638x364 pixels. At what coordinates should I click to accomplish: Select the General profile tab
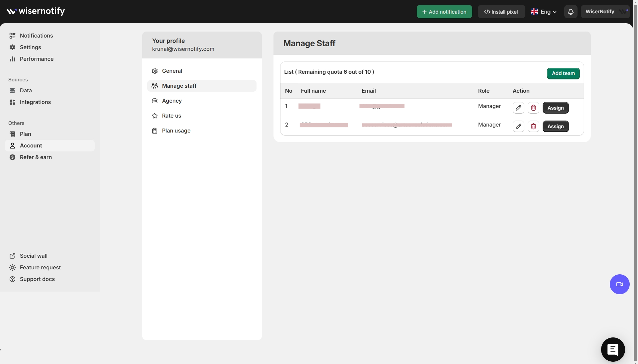[x=202, y=71]
